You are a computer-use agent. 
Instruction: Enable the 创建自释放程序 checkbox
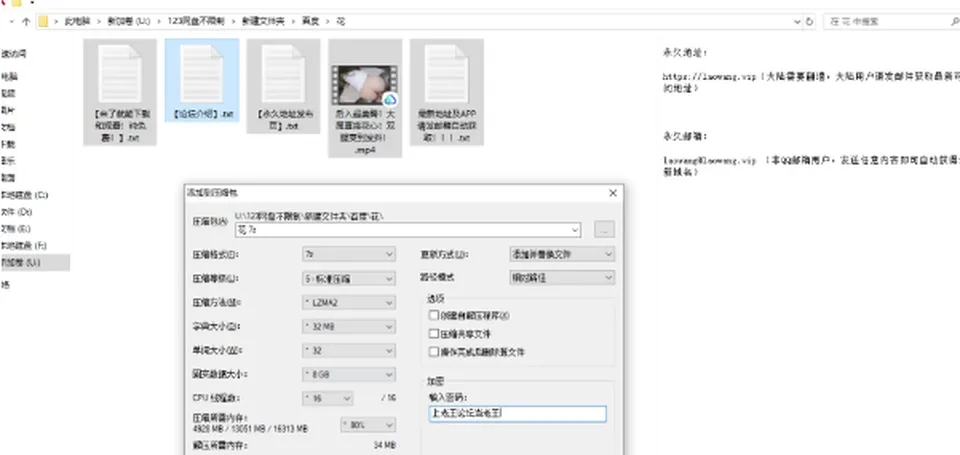pyautogui.click(x=434, y=316)
